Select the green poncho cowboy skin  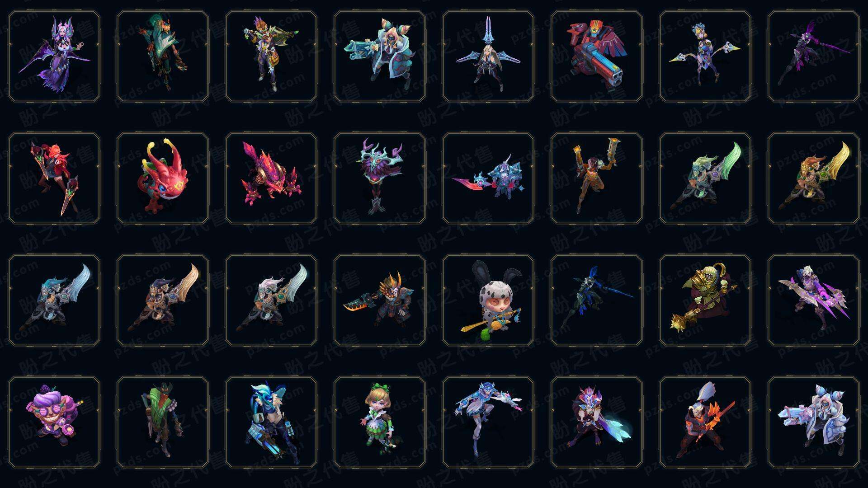pos(163,422)
